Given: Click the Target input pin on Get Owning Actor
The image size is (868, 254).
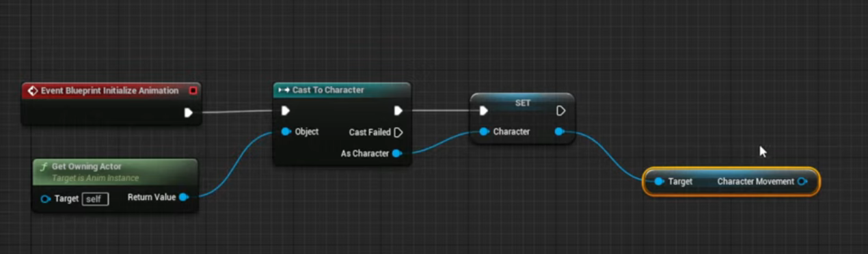Looking at the screenshot, I should 46,199.
